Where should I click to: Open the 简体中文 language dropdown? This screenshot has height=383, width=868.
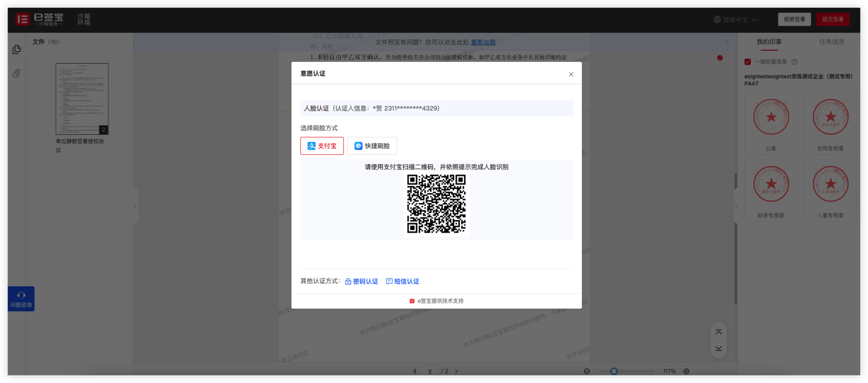coord(735,20)
